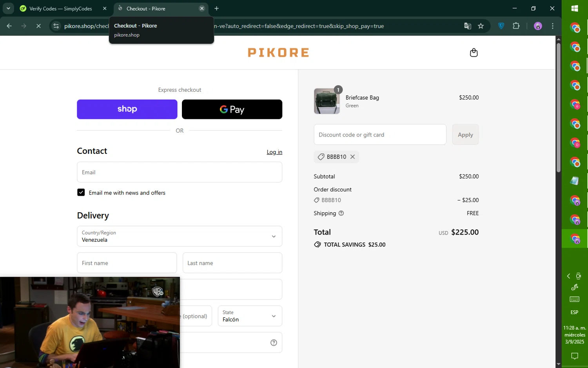
Task: Click the PIKORE logo
Action: (278, 53)
